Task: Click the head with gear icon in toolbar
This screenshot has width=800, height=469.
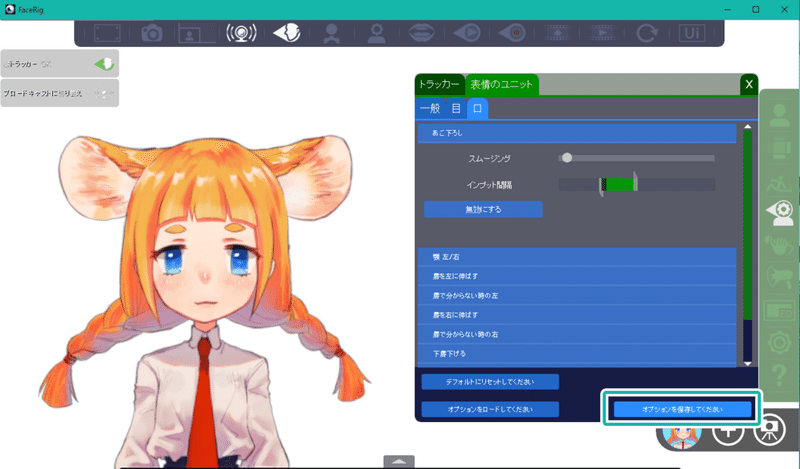Action: 377,33
